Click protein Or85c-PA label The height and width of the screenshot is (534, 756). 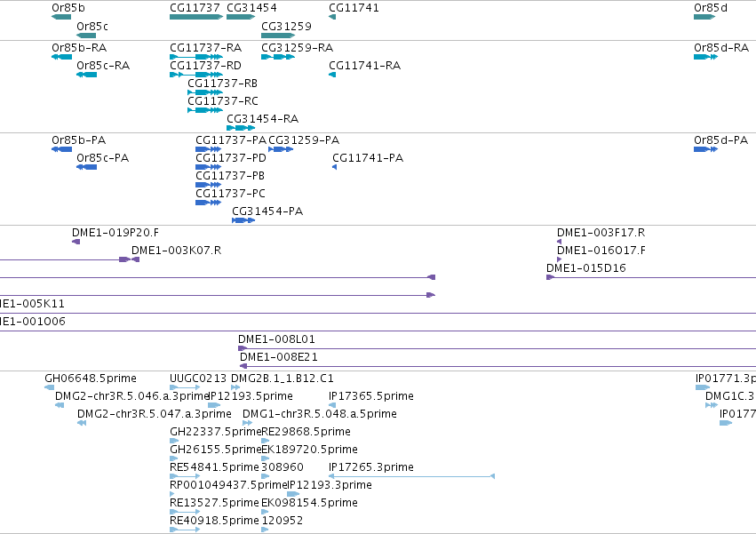103,158
